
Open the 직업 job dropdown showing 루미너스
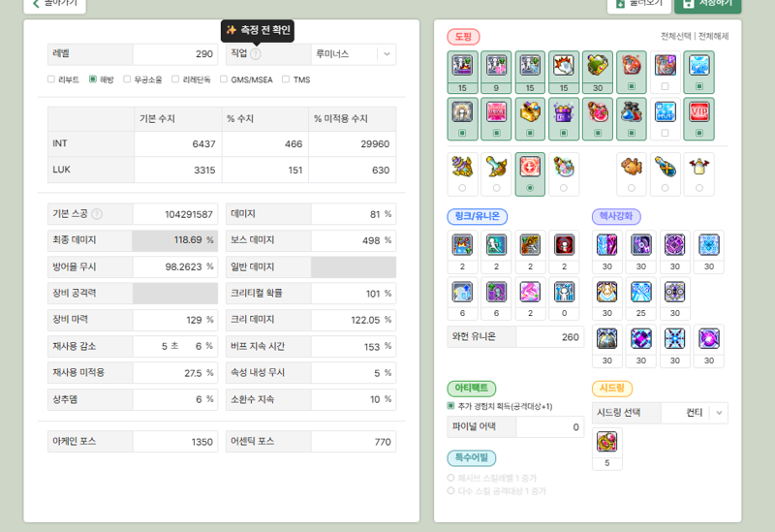354,54
